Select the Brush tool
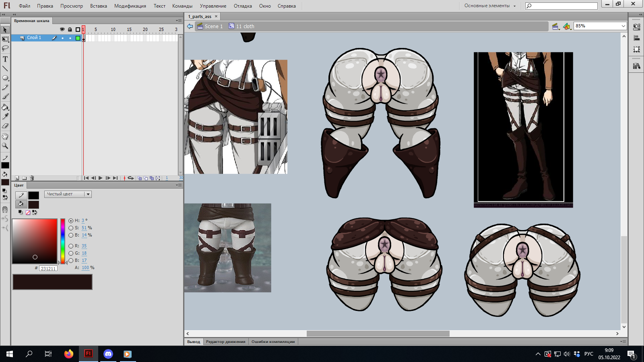Viewport: 644px width, 362px height. click(x=5, y=97)
